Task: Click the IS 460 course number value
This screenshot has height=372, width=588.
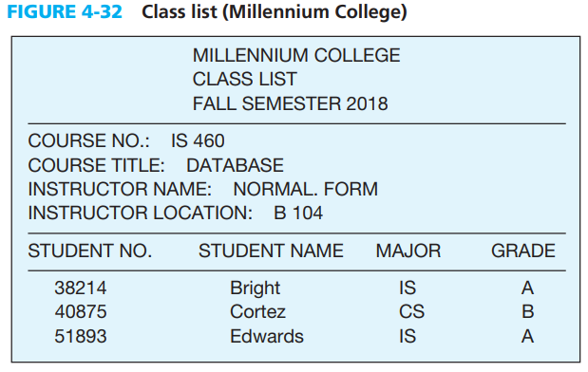Action: click(198, 140)
